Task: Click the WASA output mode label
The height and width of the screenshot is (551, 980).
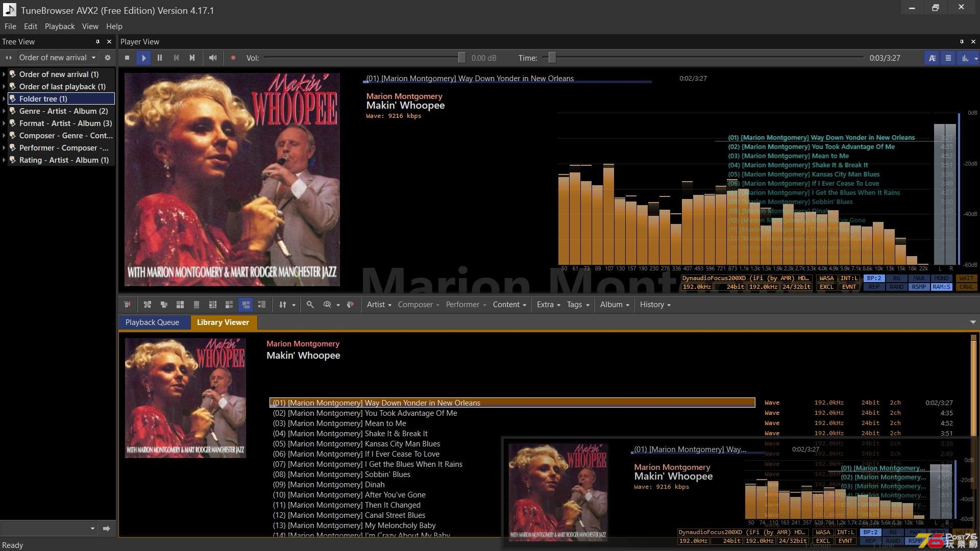Action: pos(826,278)
